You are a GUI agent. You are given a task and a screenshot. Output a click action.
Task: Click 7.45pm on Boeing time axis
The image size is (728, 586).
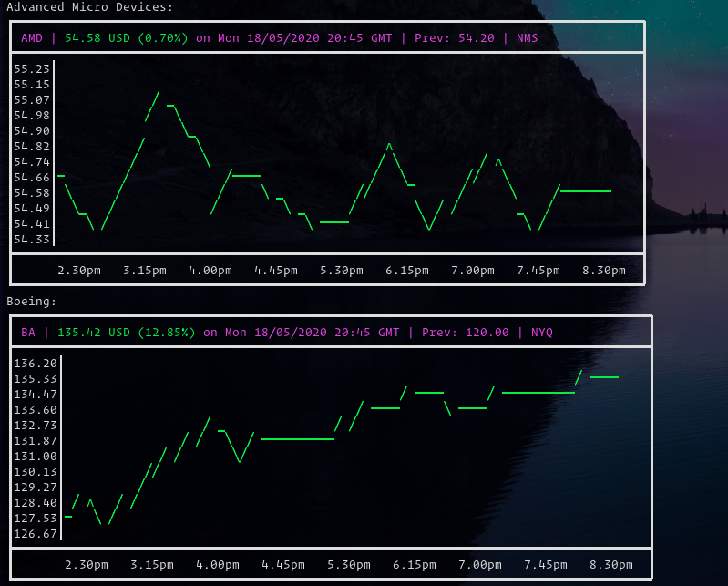click(546, 565)
